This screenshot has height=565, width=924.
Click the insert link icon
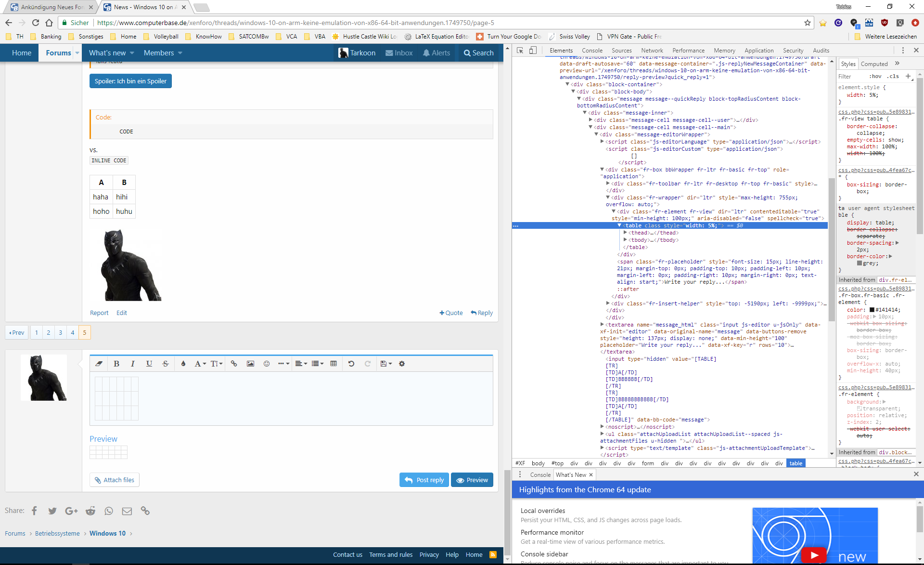tap(234, 364)
